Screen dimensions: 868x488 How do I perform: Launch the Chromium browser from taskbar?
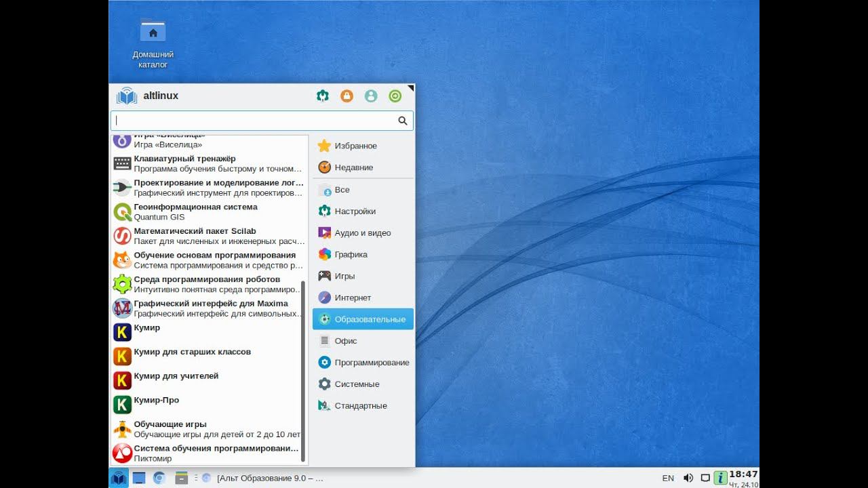(159, 478)
